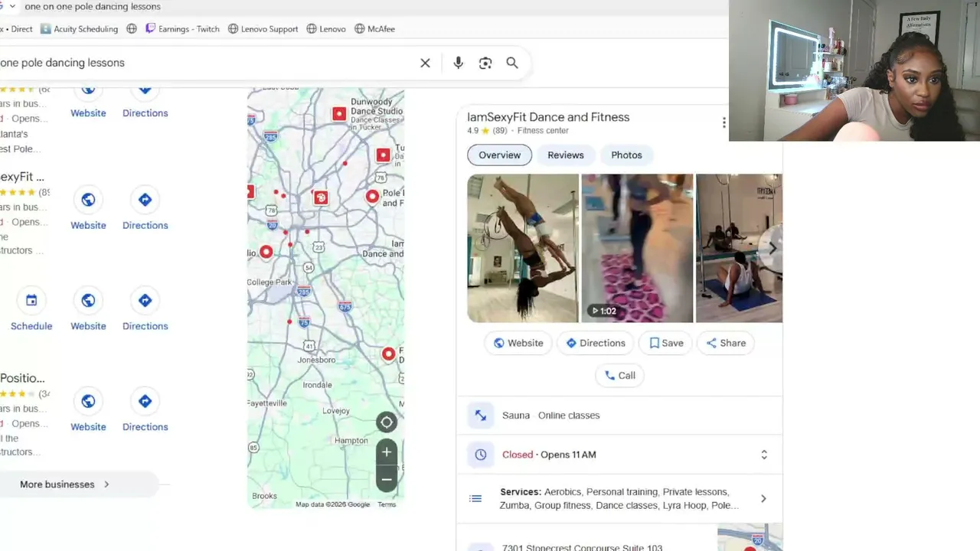Open Website for the topmost business listing
Image resolution: width=980 pixels, height=551 pixels.
point(88,103)
